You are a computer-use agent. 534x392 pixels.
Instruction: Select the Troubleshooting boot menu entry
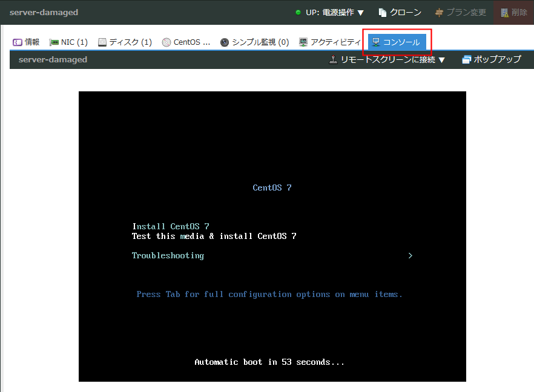pos(168,256)
